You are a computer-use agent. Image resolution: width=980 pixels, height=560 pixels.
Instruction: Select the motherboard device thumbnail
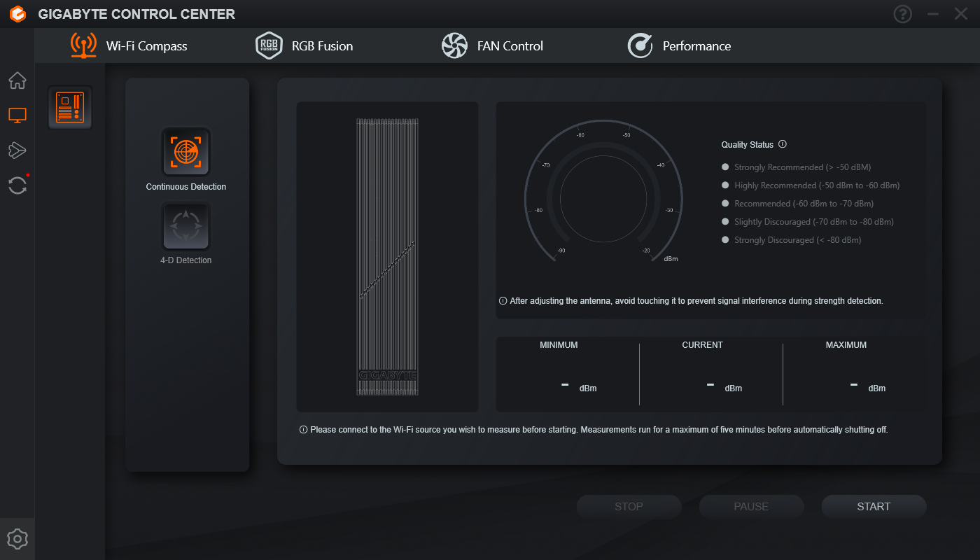70,108
